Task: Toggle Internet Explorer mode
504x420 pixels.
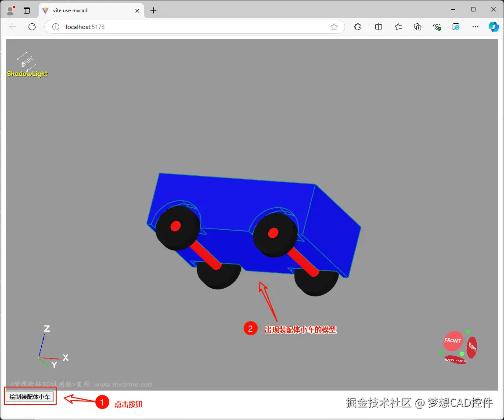Action: point(456,27)
